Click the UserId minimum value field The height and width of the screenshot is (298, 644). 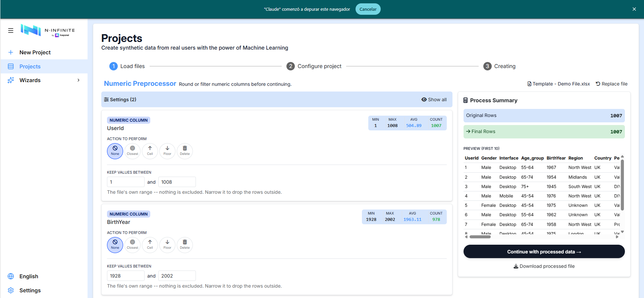(x=126, y=182)
